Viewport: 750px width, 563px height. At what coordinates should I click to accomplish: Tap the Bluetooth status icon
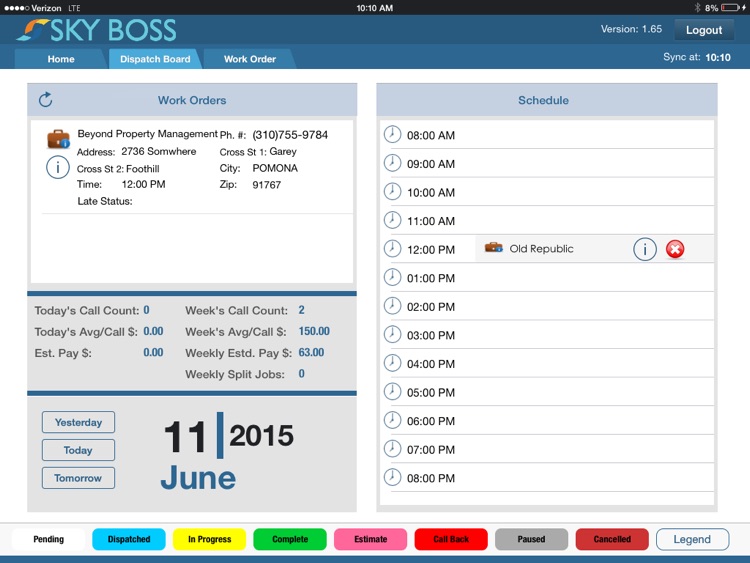pyautogui.click(x=697, y=8)
